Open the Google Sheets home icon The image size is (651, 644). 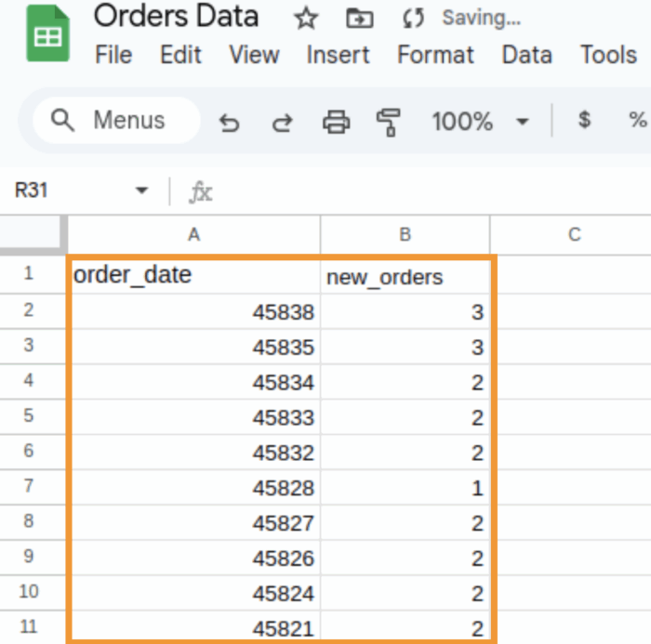pyautogui.click(x=47, y=33)
